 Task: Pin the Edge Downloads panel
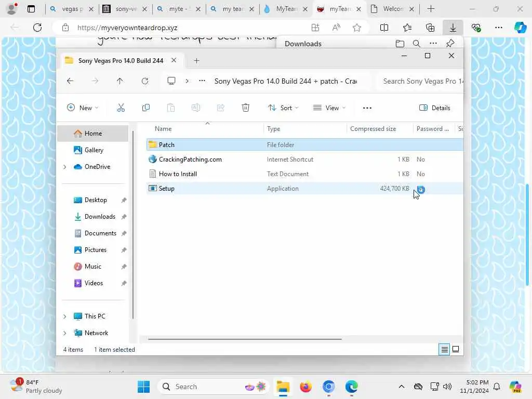coord(450,44)
